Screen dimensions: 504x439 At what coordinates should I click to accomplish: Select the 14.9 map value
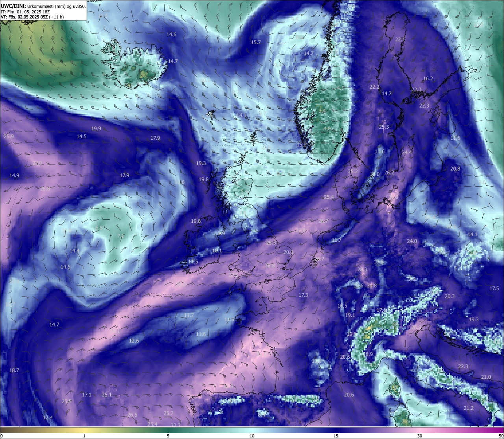pyautogui.click(x=14, y=176)
